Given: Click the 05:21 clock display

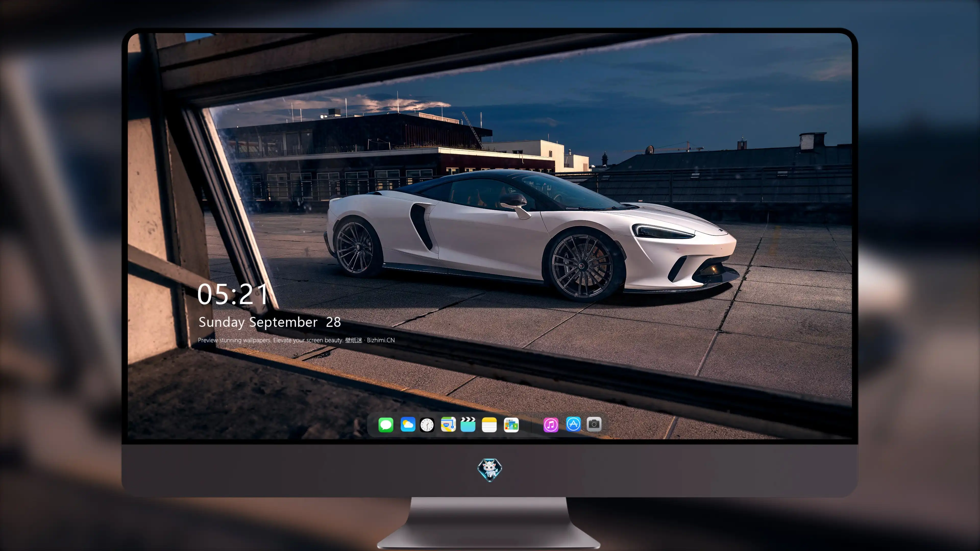Looking at the screenshot, I should (232, 294).
